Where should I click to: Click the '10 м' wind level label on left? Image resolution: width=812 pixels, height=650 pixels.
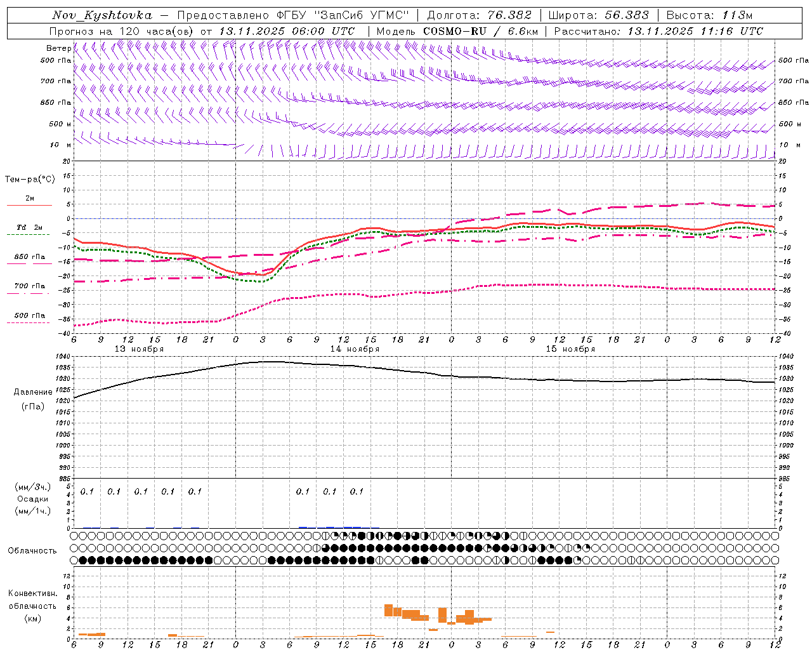(x=61, y=145)
